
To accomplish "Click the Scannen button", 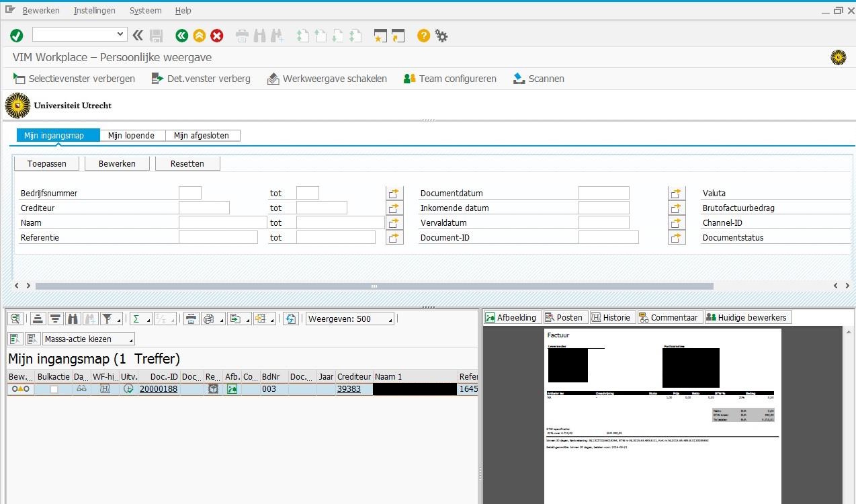I will pyautogui.click(x=539, y=79).
